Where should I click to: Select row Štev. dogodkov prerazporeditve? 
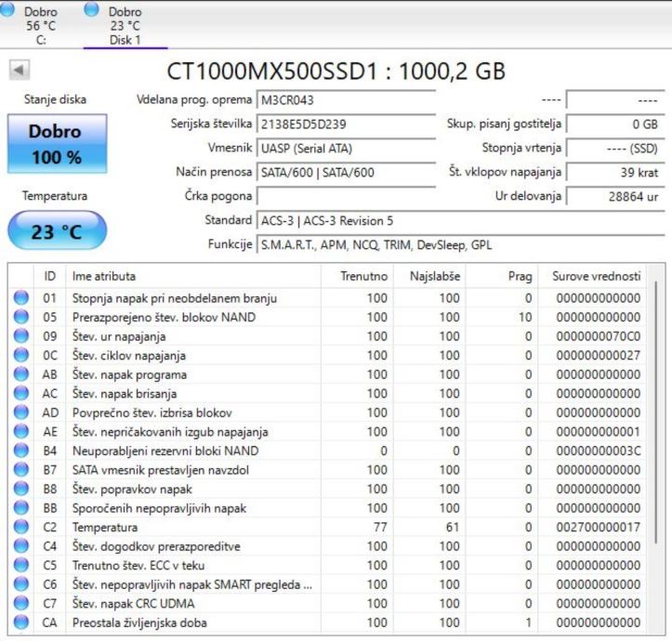327,546
